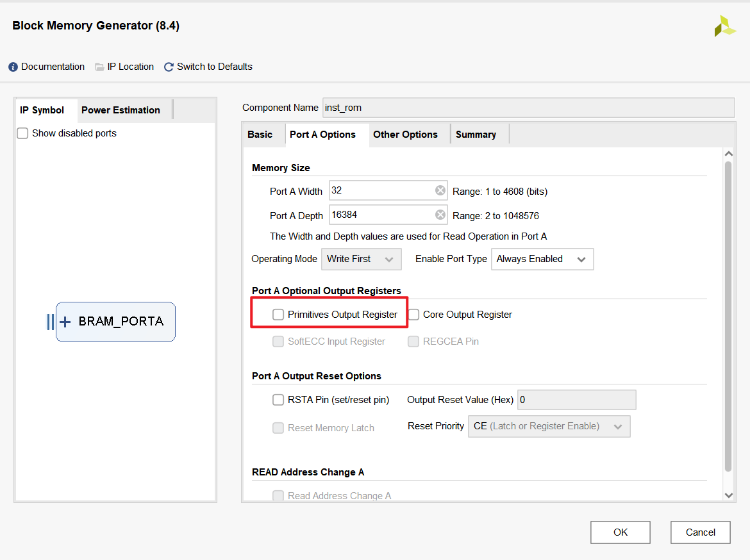
Task: Clear the Port A Width field
Action: [x=440, y=190]
